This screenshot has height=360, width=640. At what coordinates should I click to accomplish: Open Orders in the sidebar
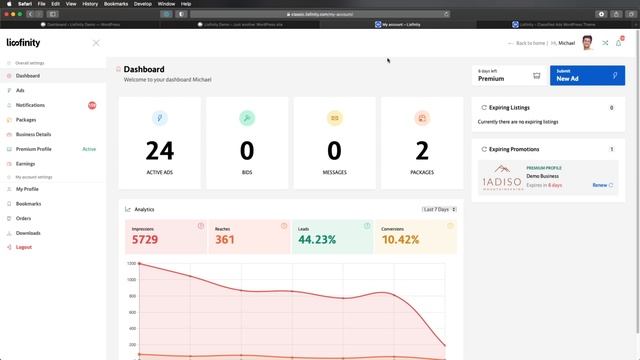pyautogui.click(x=53, y=218)
